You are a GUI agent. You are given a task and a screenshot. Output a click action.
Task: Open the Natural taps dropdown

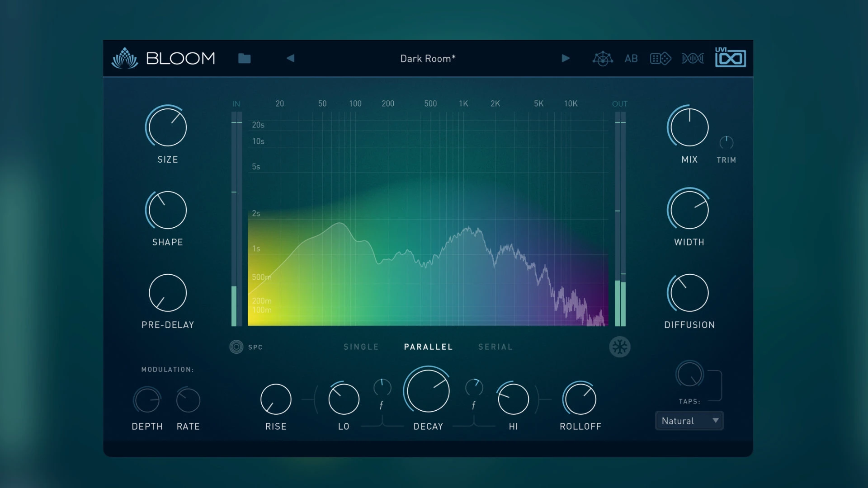point(689,421)
